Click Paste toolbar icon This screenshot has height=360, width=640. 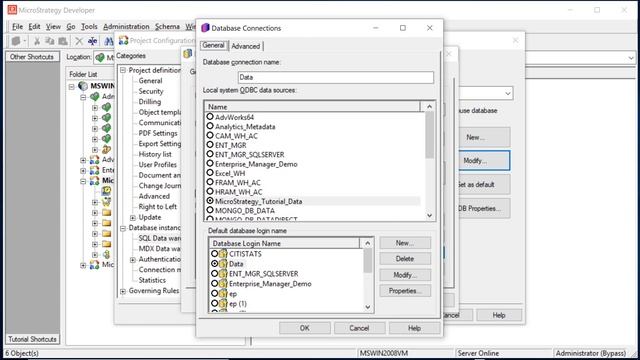[x=63, y=41]
